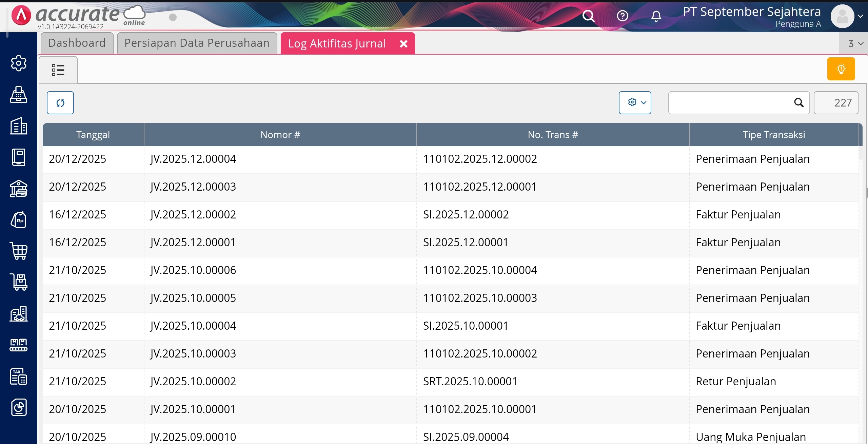Close the Log Aktifitas Jurnal tab
This screenshot has width=868, height=444.
point(403,44)
